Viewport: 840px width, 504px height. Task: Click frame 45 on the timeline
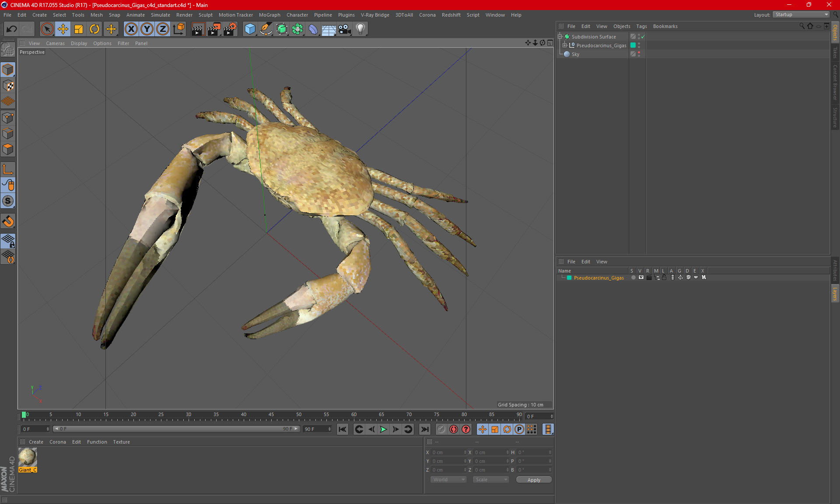pyautogui.click(x=271, y=415)
